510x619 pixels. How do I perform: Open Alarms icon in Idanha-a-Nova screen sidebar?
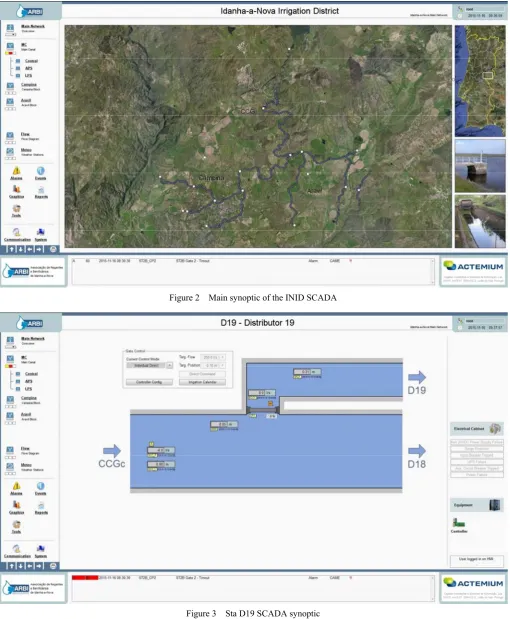point(17,171)
